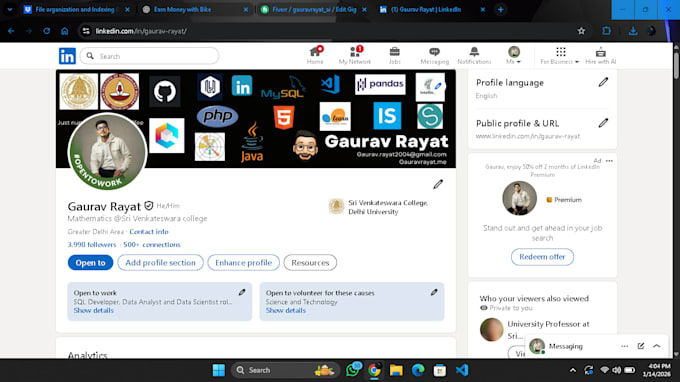Click Add profile section button
This screenshot has width=680, height=382.
(x=160, y=263)
